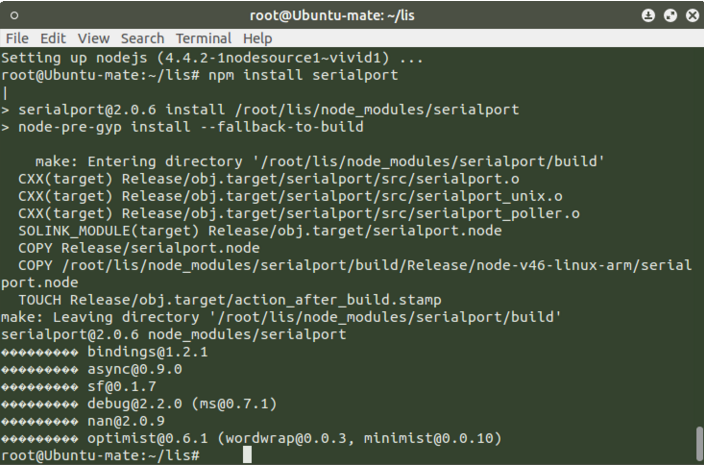Open the Edit menu
This screenshot has width=704, height=466.
53,39
